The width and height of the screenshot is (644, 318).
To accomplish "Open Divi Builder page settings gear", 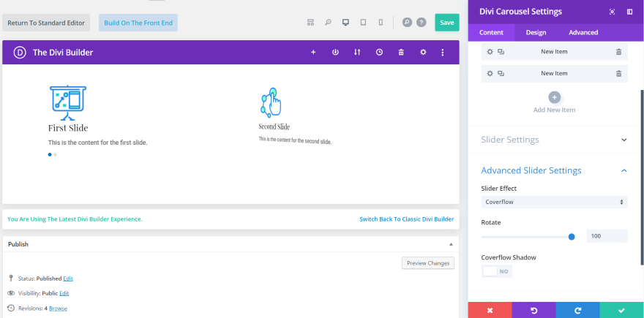I will (x=423, y=52).
